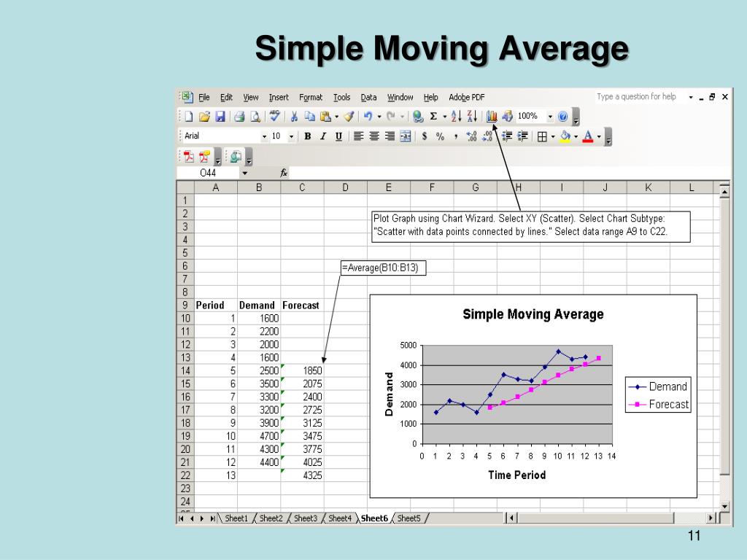Expand the help question box dropdown arrow
747x560 pixels.
(x=691, y=97)
